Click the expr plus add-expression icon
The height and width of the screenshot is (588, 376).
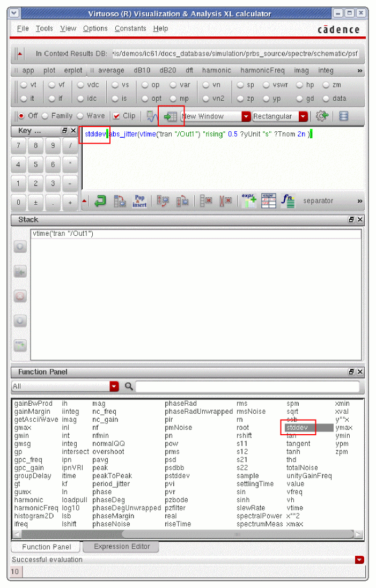point(249,200)
